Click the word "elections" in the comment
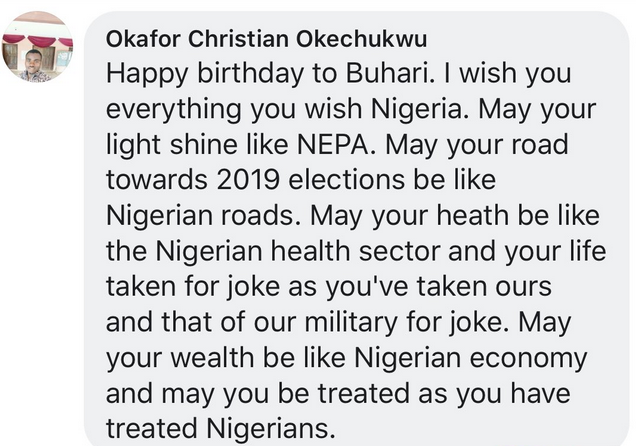636x446 pixels. tap(346, 180)
